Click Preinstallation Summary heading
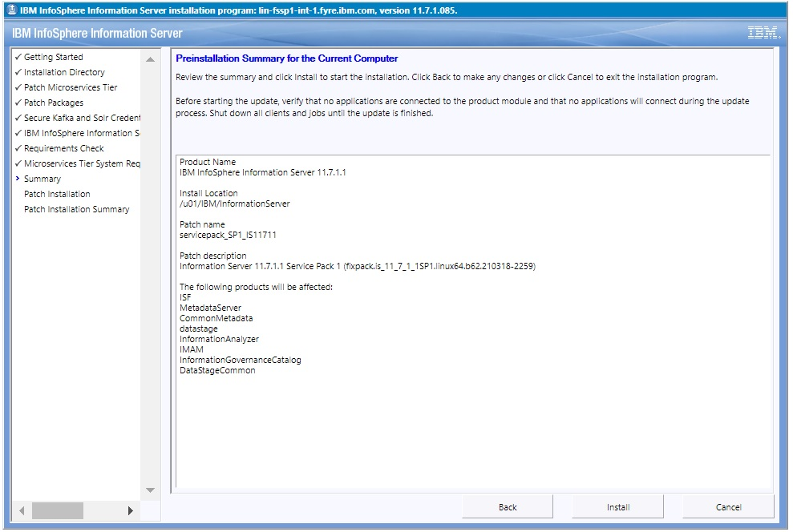This screenshot has height=532, width=793. pyautogui.click(x=287, y=58)
